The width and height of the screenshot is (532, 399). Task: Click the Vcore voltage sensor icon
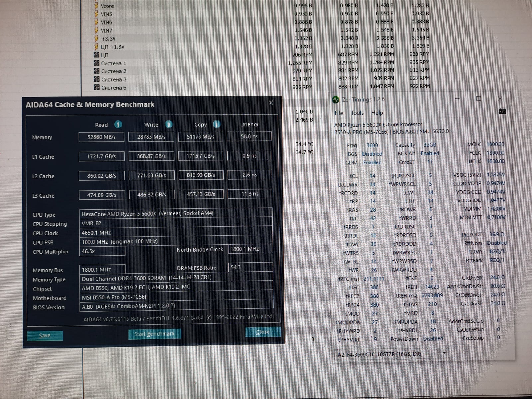(x=96, y=6)
